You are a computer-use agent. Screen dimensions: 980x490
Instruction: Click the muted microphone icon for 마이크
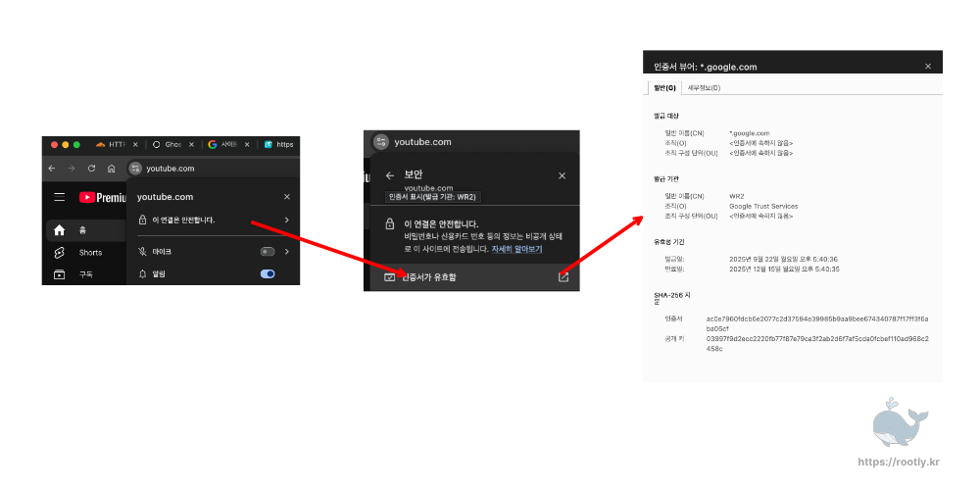pos(142,251)
